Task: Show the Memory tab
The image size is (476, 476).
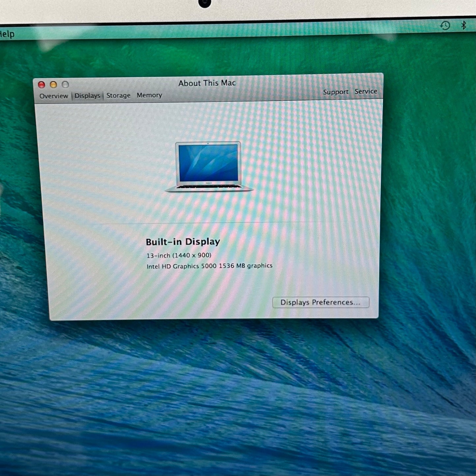Action: pos(149,95)
